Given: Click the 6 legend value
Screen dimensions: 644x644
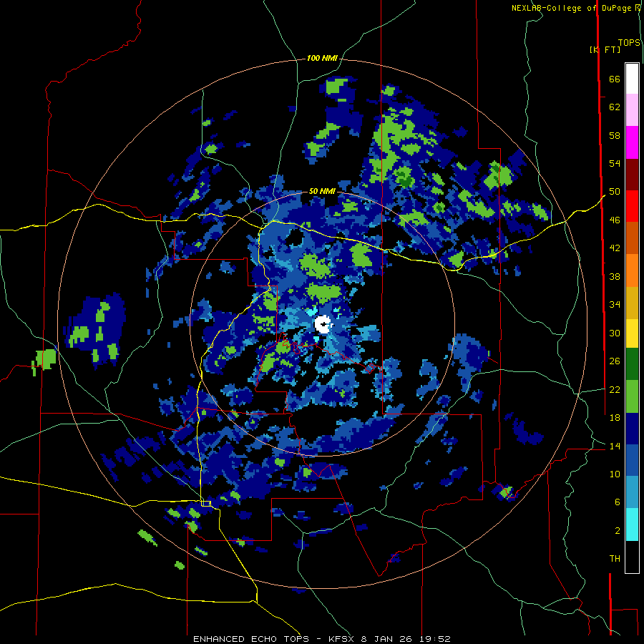Looking at the screenshot, I should click(x=618, y=502).
